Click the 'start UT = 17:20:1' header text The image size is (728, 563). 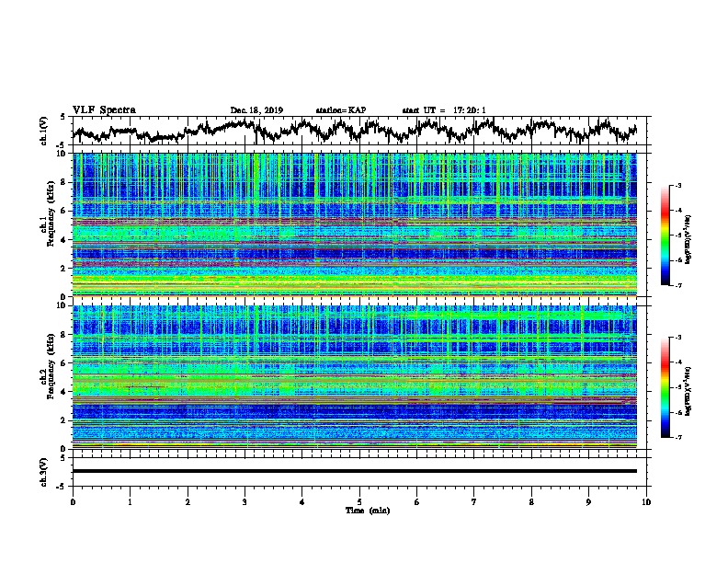444,110
